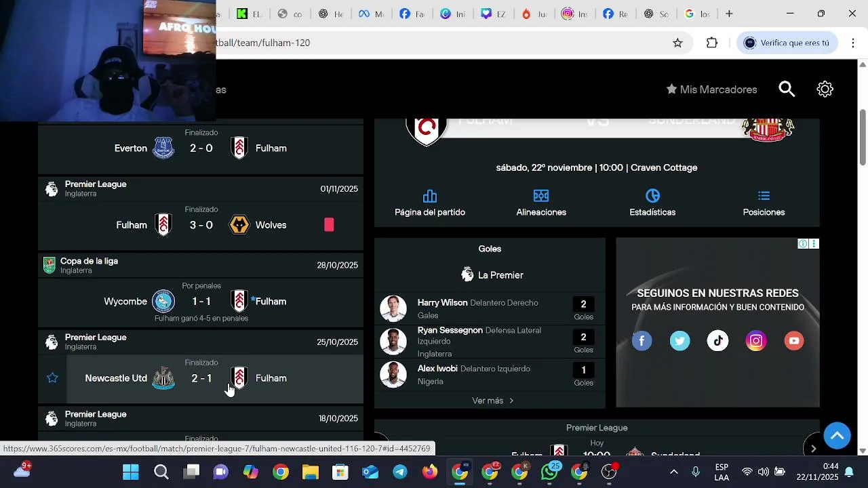
Task: Toggle favorite star for Newcastle Utd match
Action: point(52,378)
